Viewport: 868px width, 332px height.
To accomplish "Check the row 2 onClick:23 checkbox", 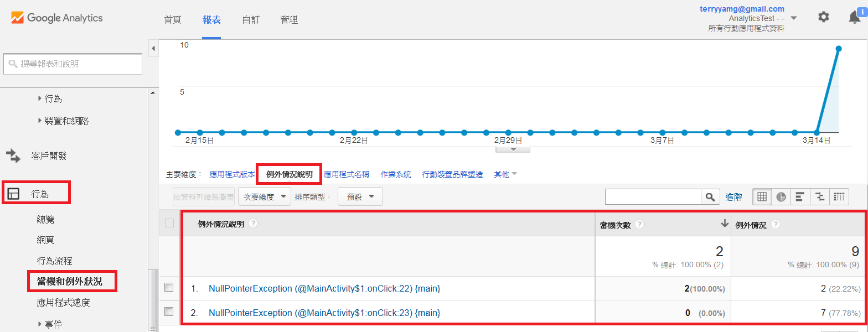I will 169,312.
